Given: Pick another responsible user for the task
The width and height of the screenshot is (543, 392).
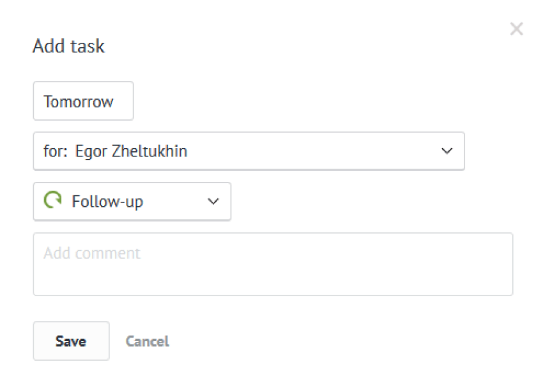Looking at the screenshot, I should point(249,151).
